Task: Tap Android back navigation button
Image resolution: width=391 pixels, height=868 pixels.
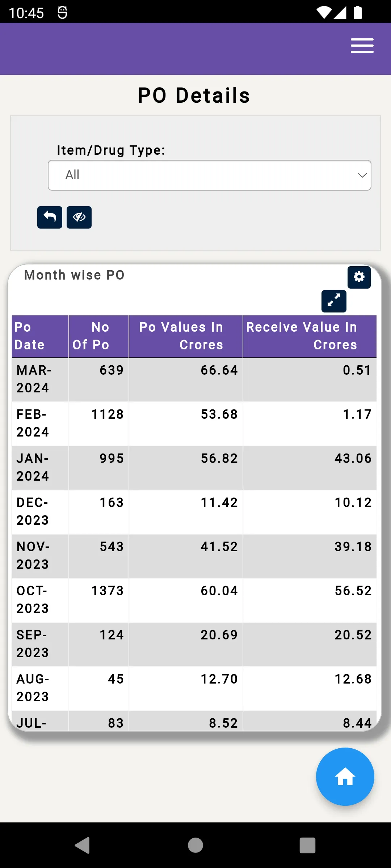Action: 83,845
